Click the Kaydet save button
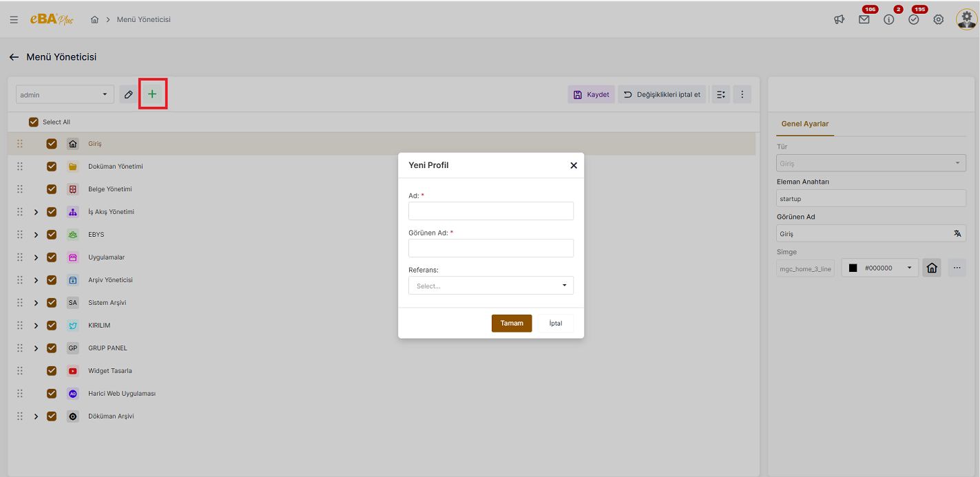This screenshot has width=980, height=477. tap(591, 94)
